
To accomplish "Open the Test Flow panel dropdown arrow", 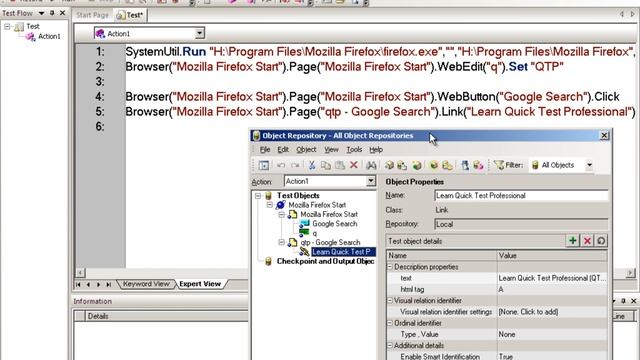I will tap(41, 13).
